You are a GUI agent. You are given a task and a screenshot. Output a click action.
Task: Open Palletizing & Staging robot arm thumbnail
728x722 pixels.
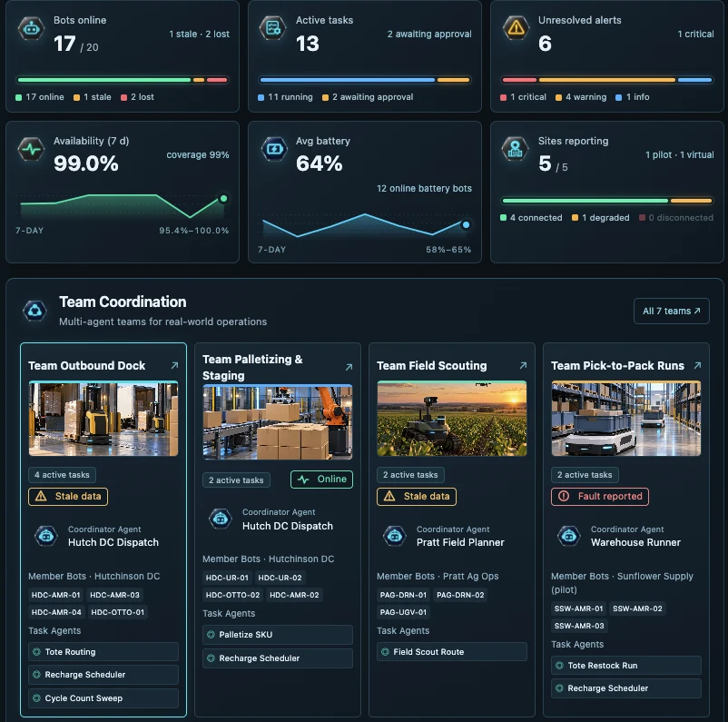tap(277, 422)
